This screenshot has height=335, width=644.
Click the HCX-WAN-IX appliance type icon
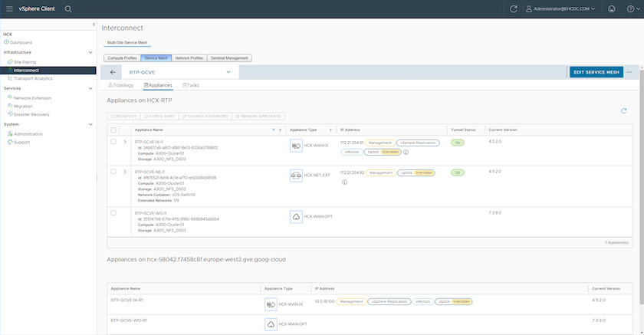(296, 145)
